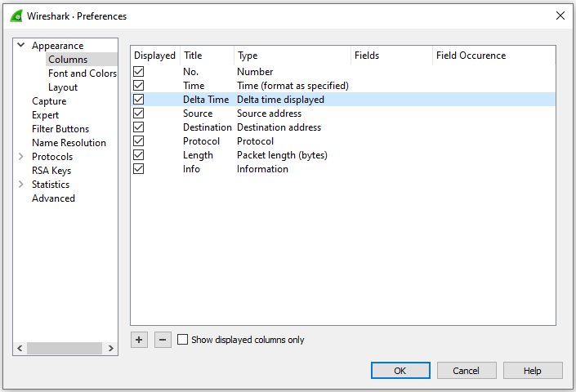The height and width of the screenshot is (392, 576).
Task: Uncheck the Protocol row Displayed checkbox
Action: (x=139, y=141)
